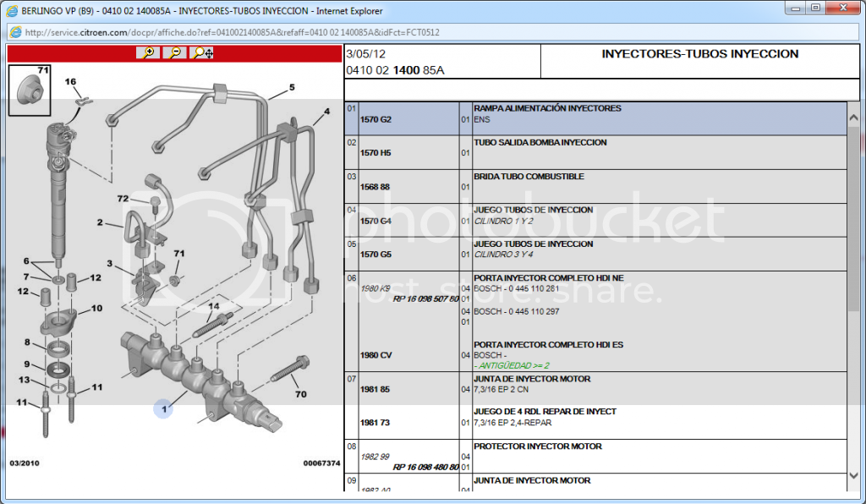Maximize the Internet Explorer window

click(x=815, y=8)
